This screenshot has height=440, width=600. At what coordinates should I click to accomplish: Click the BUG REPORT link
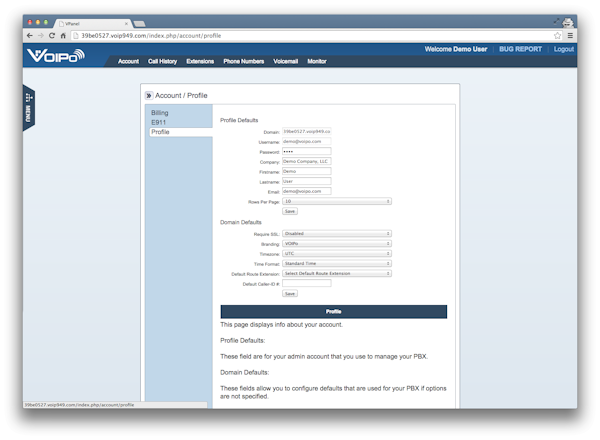point(520,49)
